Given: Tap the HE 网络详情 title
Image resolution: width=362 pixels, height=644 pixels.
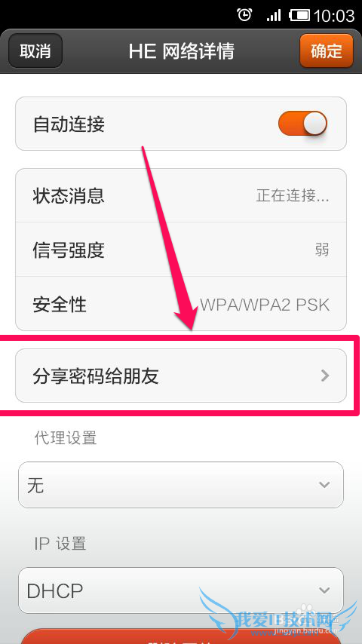Looking at the screenshot, I should click(181, 51).
